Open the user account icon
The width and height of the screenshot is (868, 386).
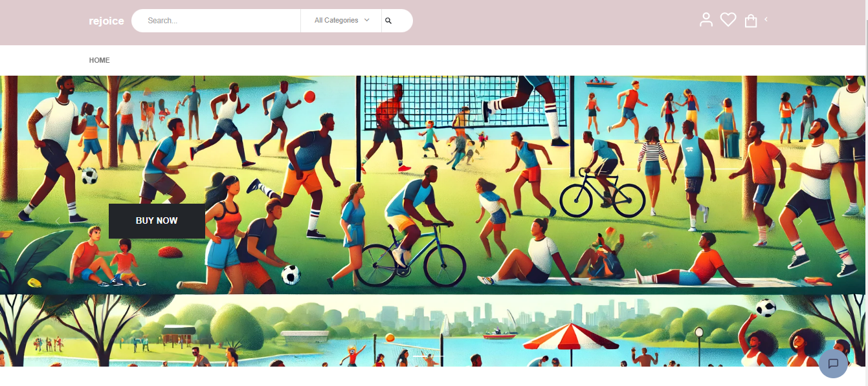[x=706, y=20]
